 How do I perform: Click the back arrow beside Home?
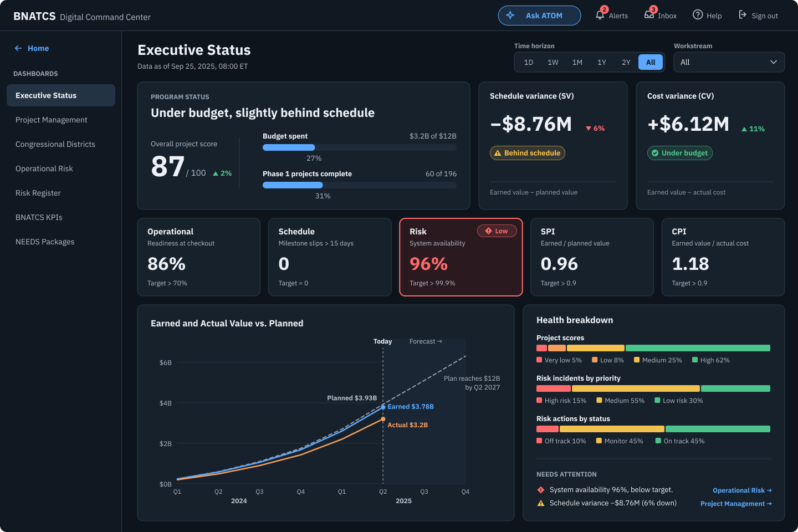[18, 48]
